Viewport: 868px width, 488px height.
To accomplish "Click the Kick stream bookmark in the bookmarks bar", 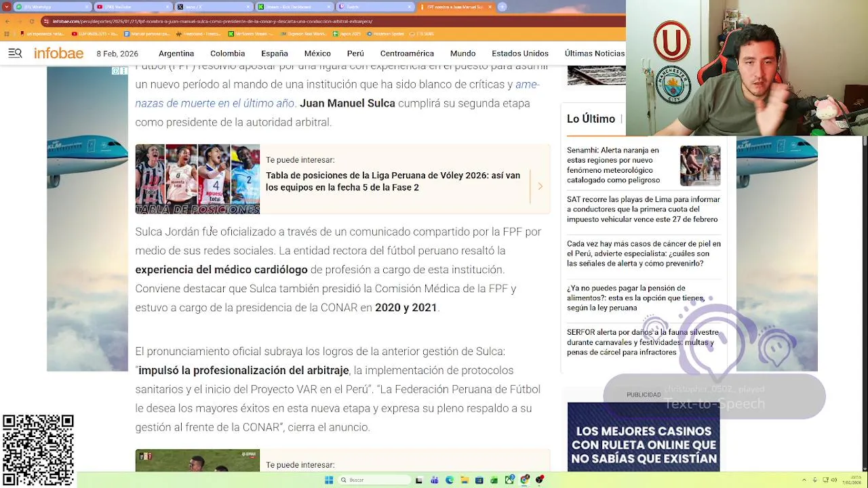I will 251,34.
